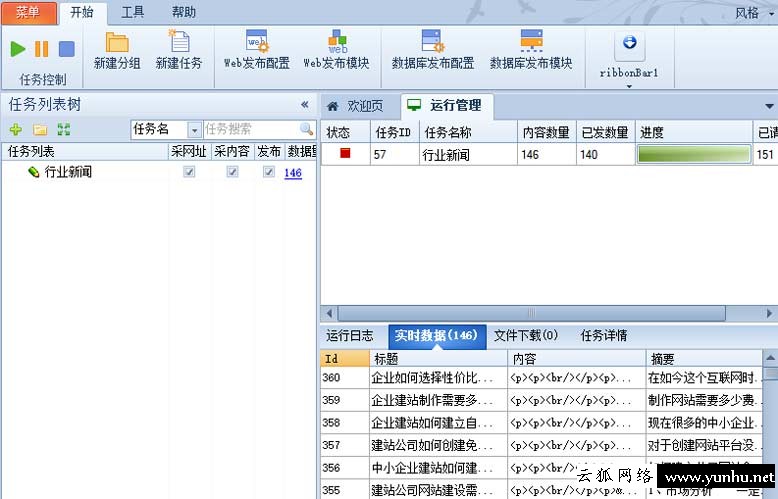Open the 任务名 filter dropdown
Image resolution: width=778 pixels, height=499 pixels.
coord(194,130)
